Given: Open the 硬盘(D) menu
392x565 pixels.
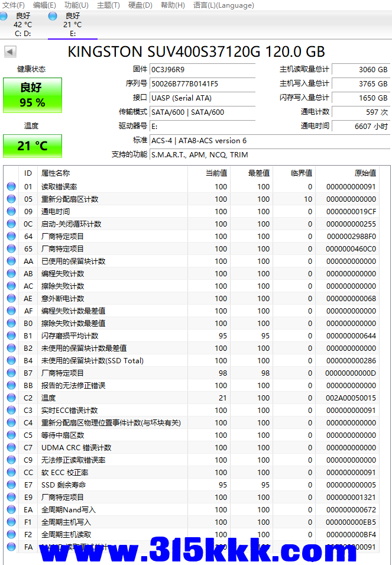Looking at the screenshot, I should pyautogui.click(x=140, y=5).
